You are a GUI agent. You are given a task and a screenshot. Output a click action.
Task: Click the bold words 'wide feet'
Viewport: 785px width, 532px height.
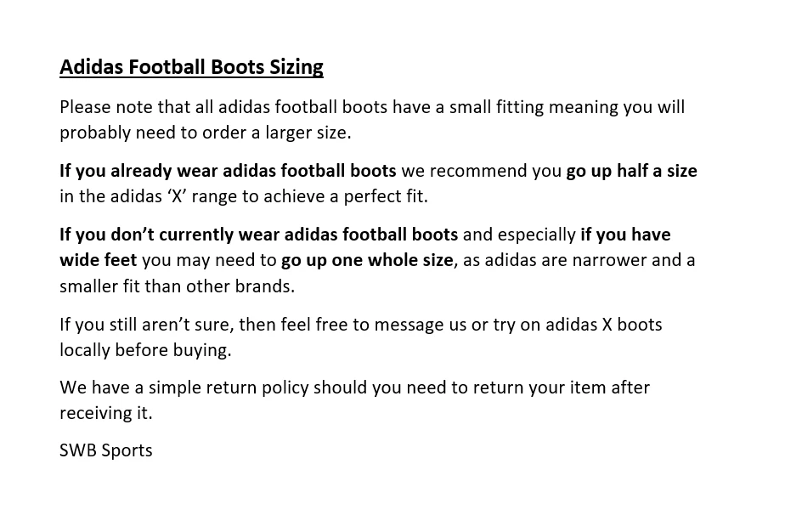point(98,260)
